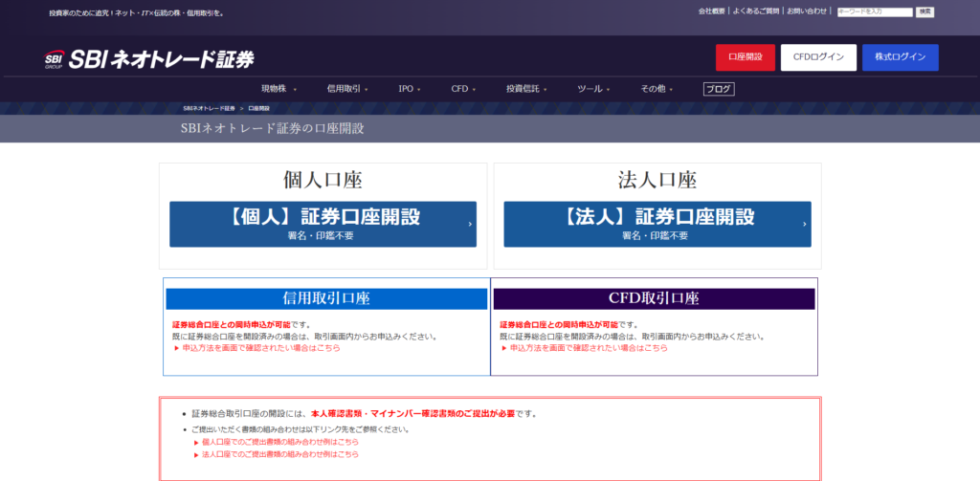
Task: Open the CFDログイン button
Action: point(818,57)
